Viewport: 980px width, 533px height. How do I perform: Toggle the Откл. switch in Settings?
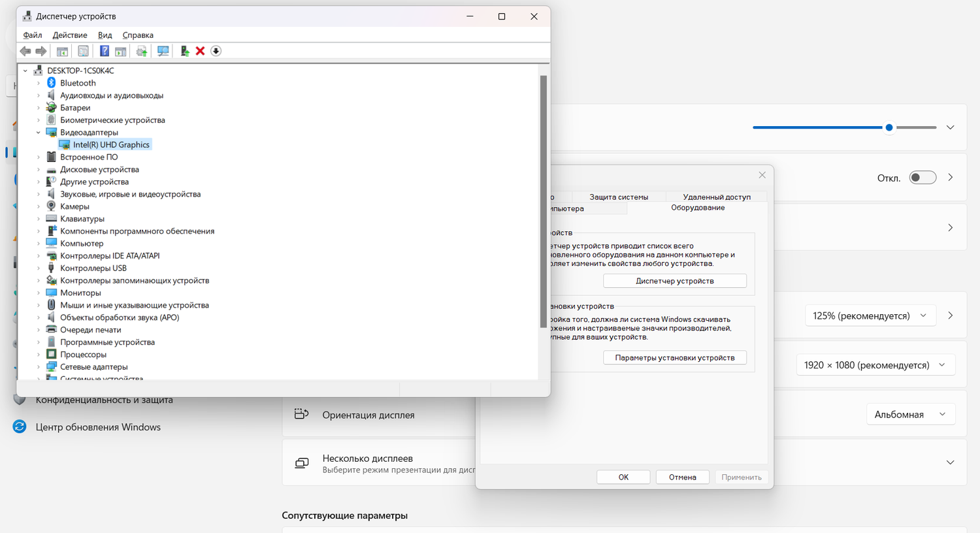tap(923, 178)
